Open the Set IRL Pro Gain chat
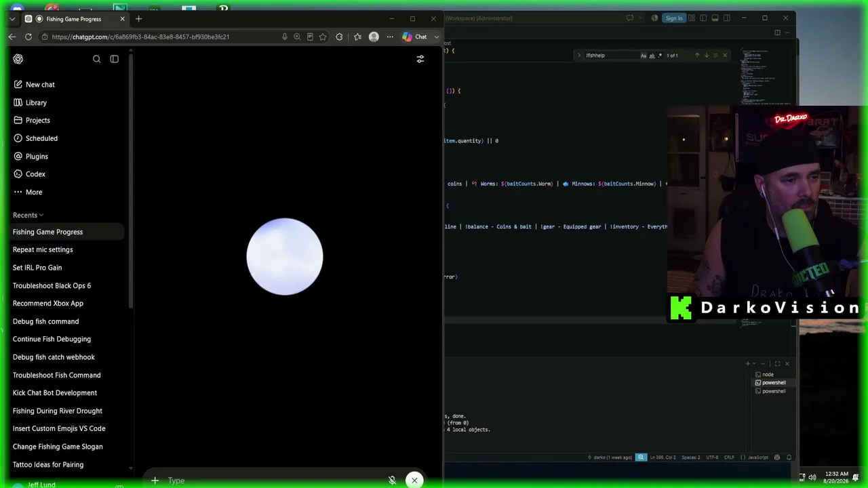Viewport: 868px width, 488px height. (37, 268)
